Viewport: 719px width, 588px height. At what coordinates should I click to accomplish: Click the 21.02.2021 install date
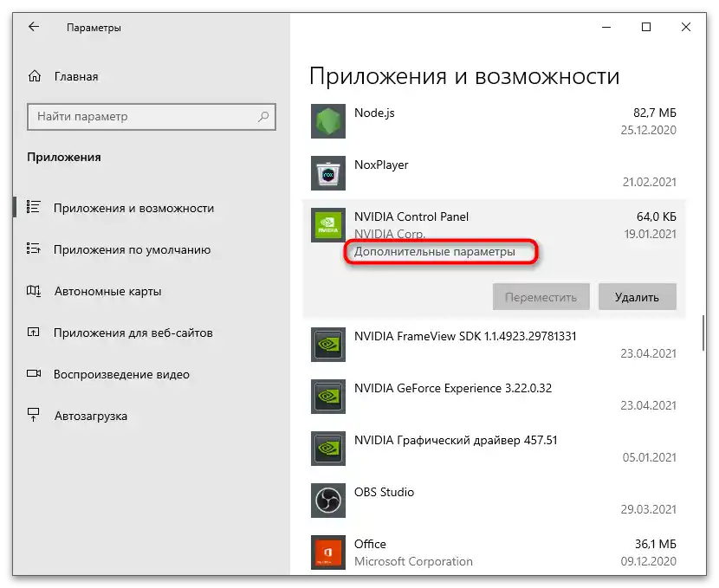pyautogui.click(x=650, y=182)
